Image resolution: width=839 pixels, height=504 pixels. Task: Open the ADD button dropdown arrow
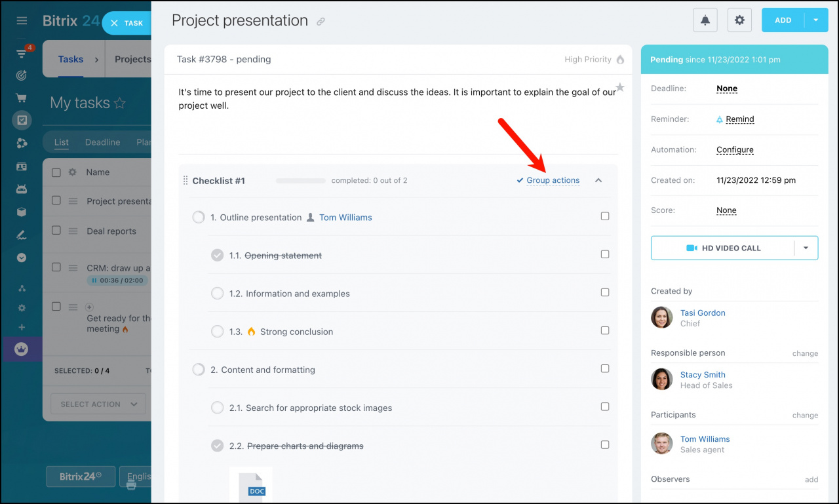click(816, 20)
